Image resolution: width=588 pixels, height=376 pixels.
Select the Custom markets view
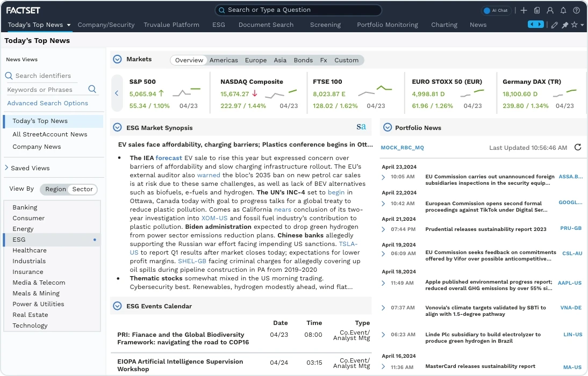(347, 60)
